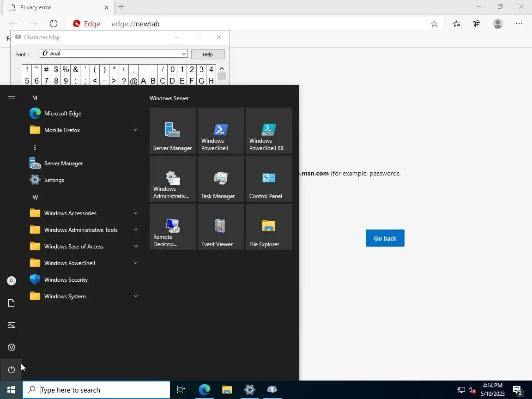Select the $ character in Character Map
The height and width of the screenshot is (399, 532).
56,70
